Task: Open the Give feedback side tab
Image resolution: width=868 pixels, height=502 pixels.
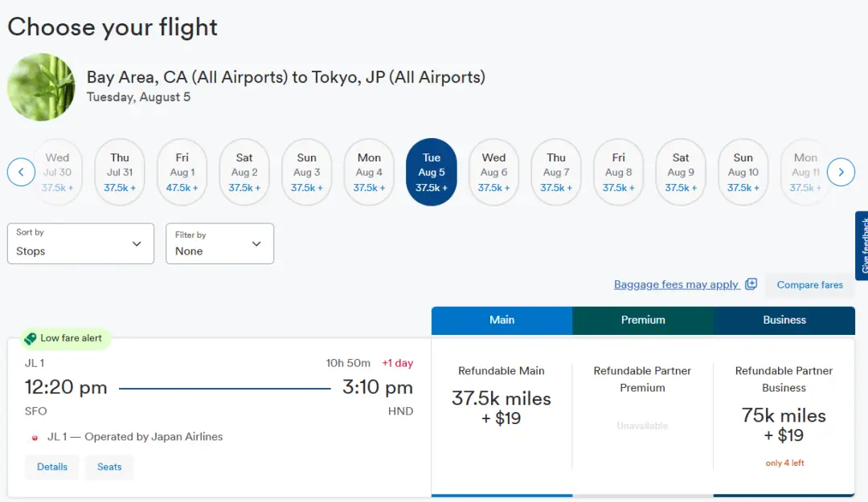Action: click(862, 246)
